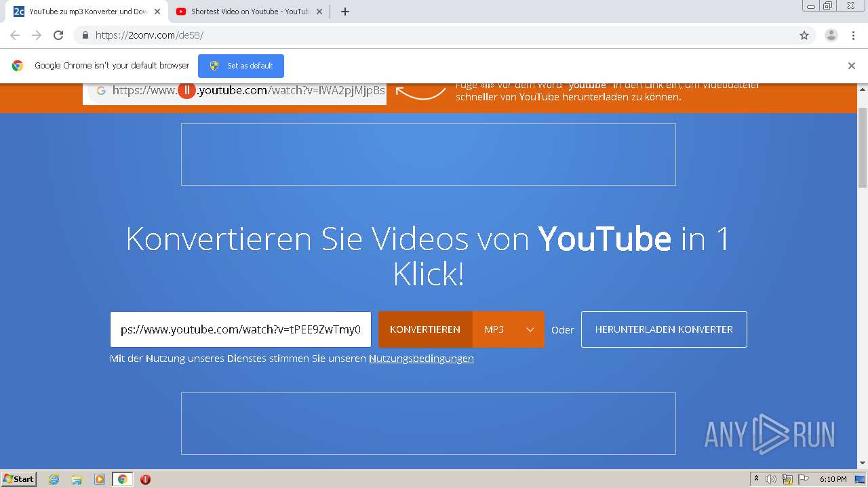Expand the MP3 format dropdown

pos(509,329)
